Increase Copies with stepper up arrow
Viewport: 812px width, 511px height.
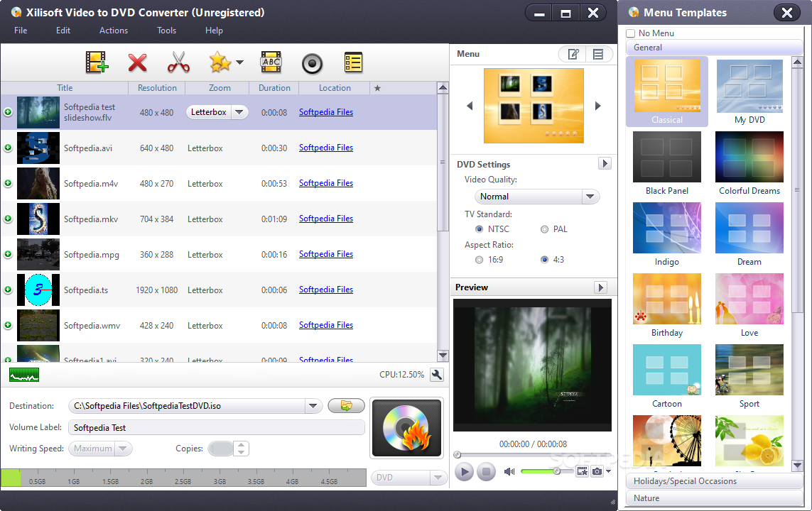[x=241, y=445]
